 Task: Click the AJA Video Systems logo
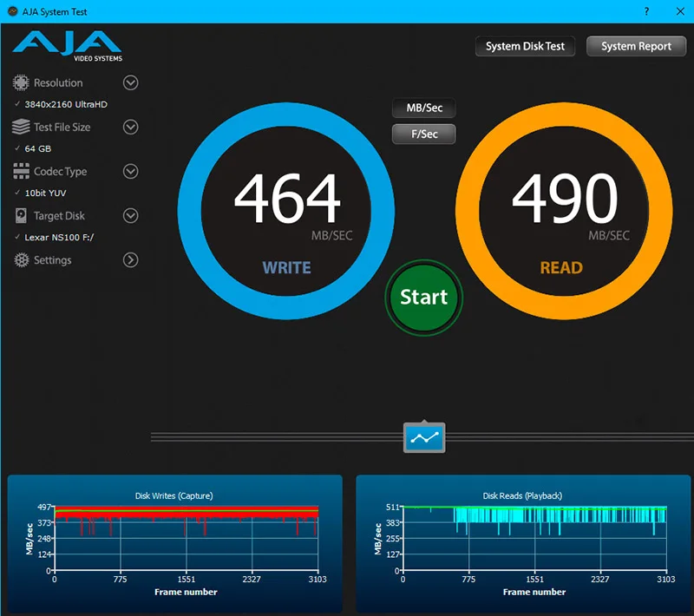pos(68,46)
